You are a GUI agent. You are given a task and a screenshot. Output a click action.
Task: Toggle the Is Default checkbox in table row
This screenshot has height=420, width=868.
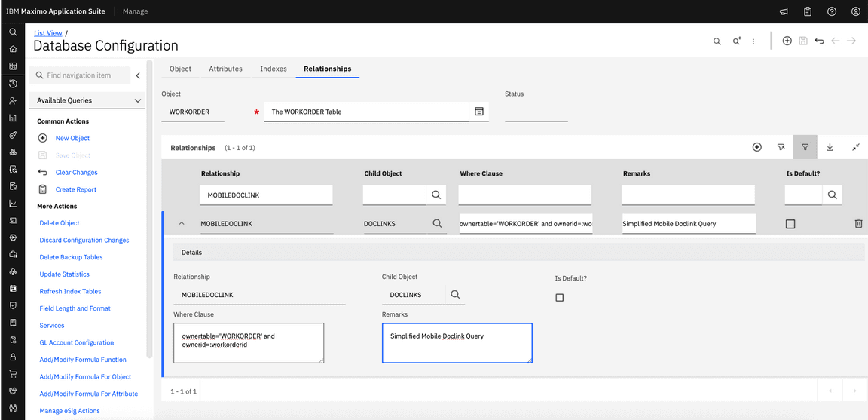tap(790, 224)
